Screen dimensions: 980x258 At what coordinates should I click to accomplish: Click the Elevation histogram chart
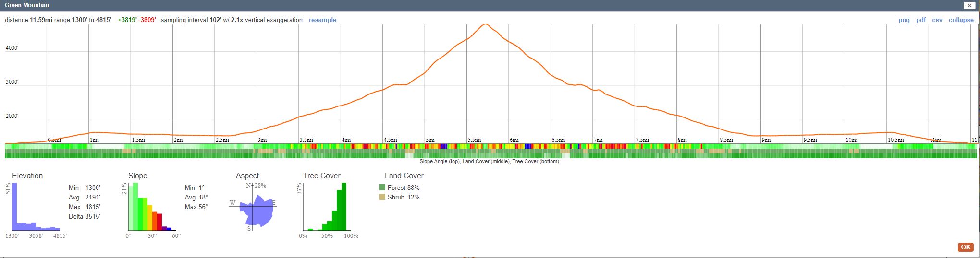(36, 207)
